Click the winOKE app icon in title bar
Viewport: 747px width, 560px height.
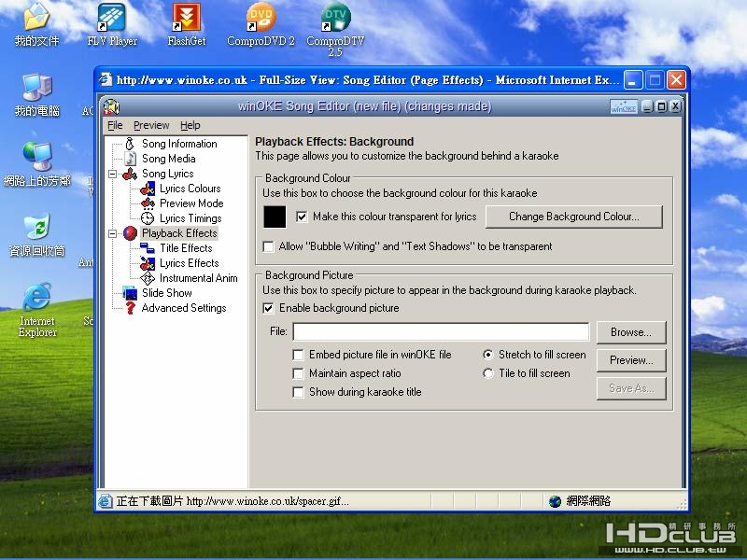(111, 106)
